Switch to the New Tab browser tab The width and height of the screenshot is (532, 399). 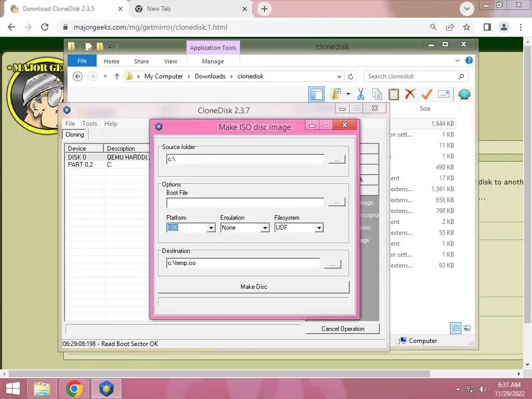(x=191, y=9)
